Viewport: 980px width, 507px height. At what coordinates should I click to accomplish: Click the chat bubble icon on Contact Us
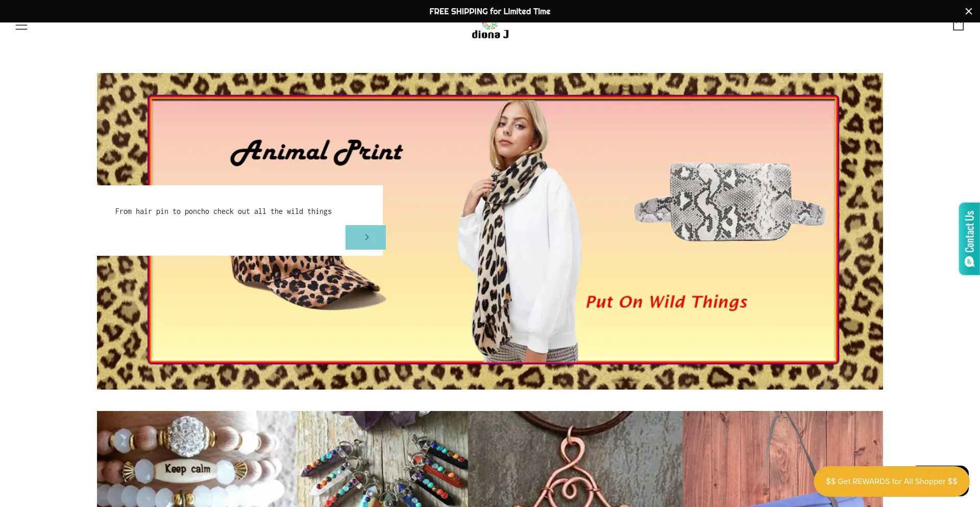tap(969, 262)
